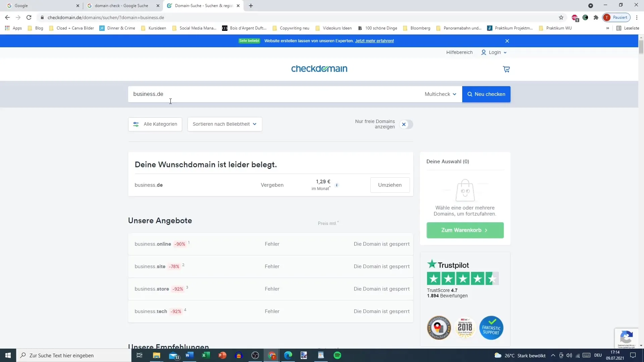
Task: Close the top promotional banner
Action: coord(507,41)
